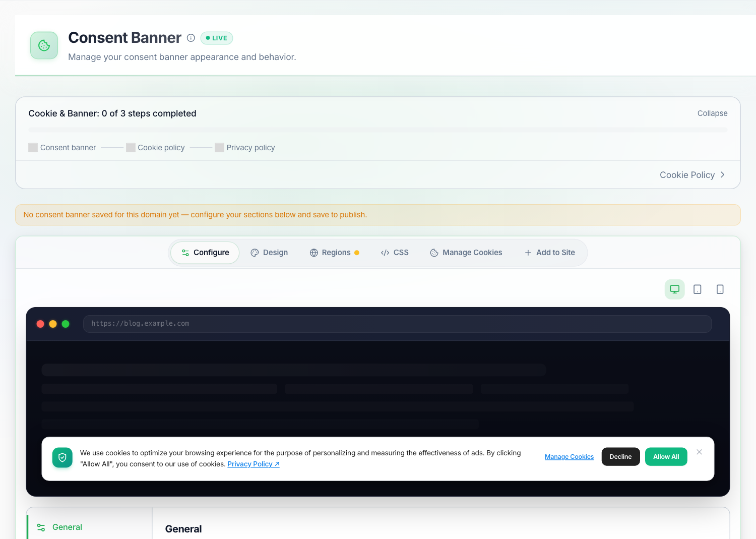
Task: Switch to the Design tab
Action: 270,253
